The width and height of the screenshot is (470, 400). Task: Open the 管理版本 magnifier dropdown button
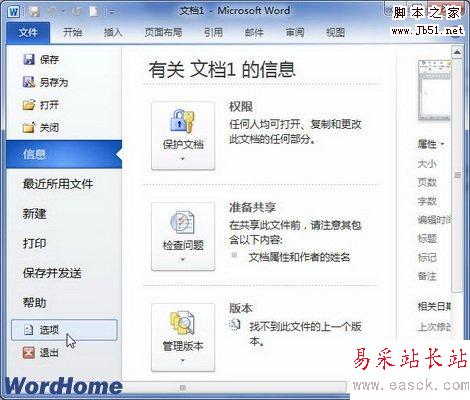(x=183, y=337)
